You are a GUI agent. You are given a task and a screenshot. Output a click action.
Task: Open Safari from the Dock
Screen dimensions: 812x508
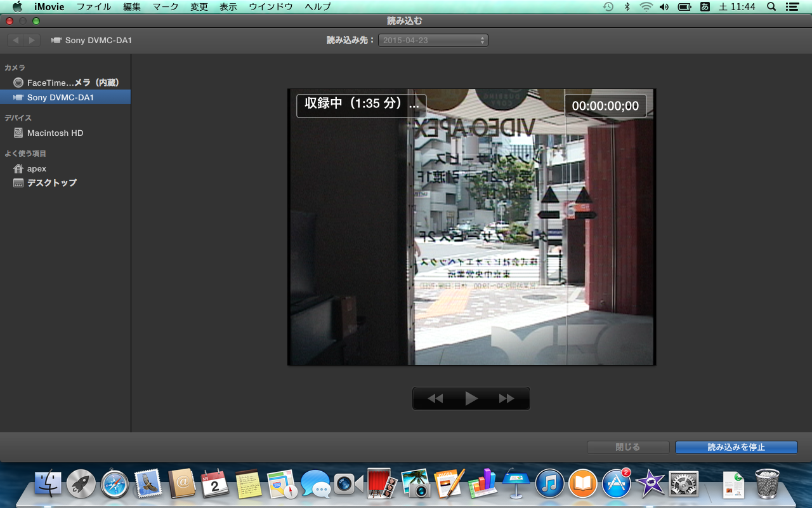click(115, 484)
